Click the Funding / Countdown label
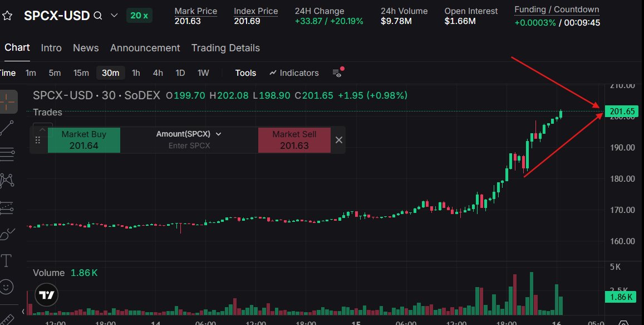 [x=557, y=9]
